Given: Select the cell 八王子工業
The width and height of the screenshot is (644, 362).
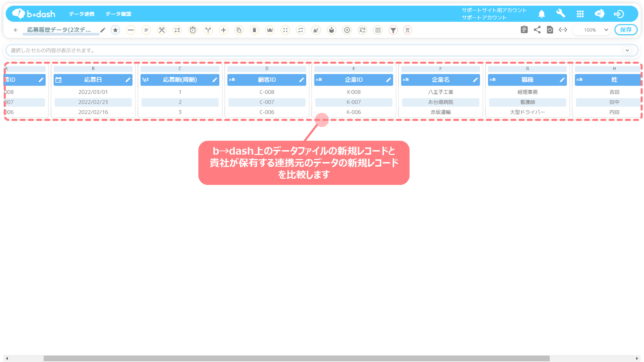Looking at the screenshot, I should pyautogui.click(x=441, y=92).
